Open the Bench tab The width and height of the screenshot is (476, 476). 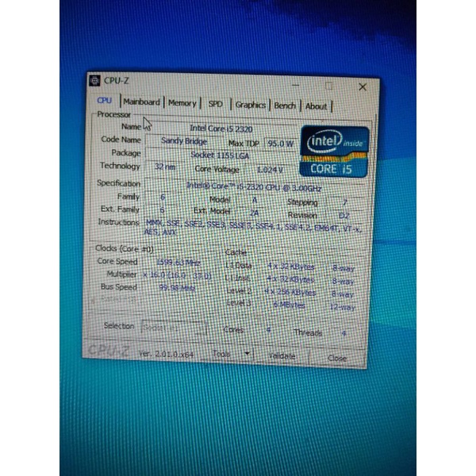pos(285,106)
